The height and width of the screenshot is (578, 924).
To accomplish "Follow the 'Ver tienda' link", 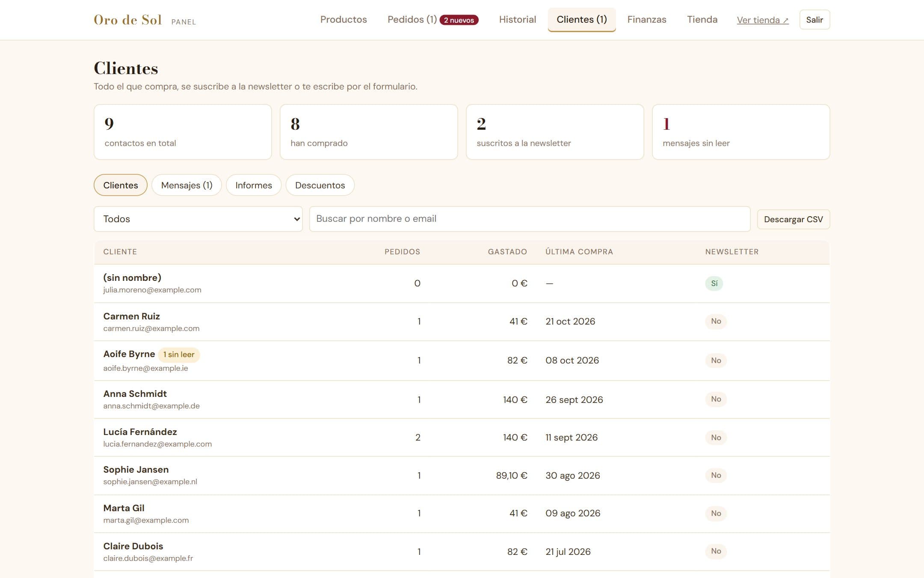I will click(762, 20).
